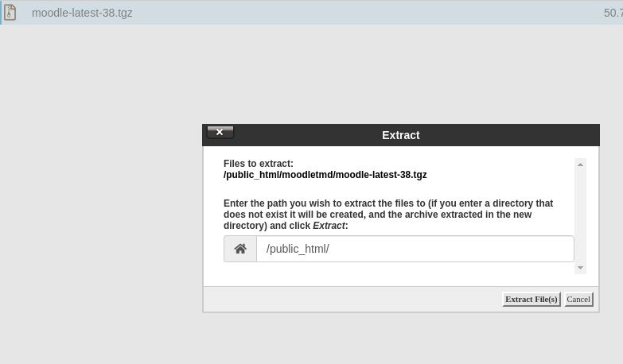Click the dialog's scroll down arrow
Image resolution: width=623 pixels, height=364 pixels.
580,268
